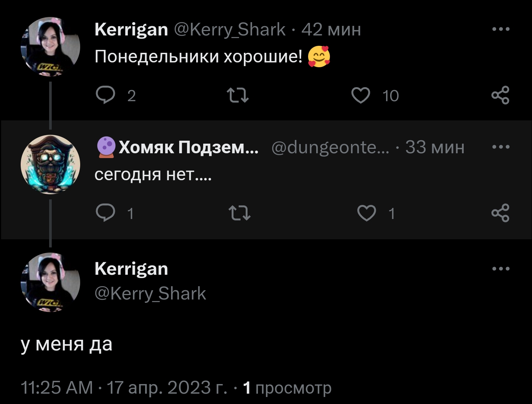Viewport: 532px width, 404px height.
Task: Open Хомяк Подзем profile picture
Action: click(x=50, y=164)
